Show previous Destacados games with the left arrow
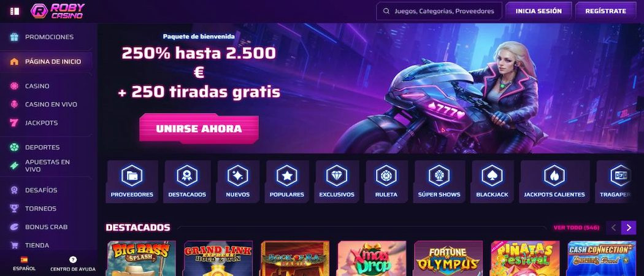The width and height of the screenshot is (644, 276). [613, 228]
